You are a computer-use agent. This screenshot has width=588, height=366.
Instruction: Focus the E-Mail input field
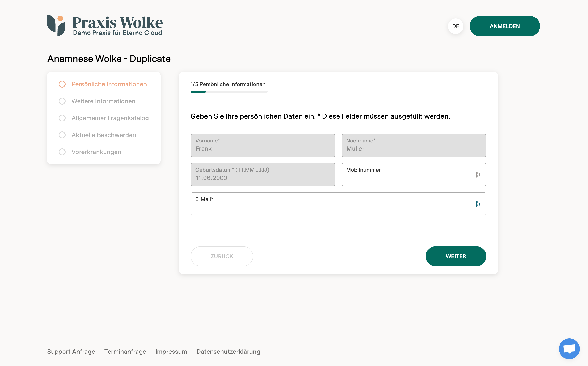(338, 204)
